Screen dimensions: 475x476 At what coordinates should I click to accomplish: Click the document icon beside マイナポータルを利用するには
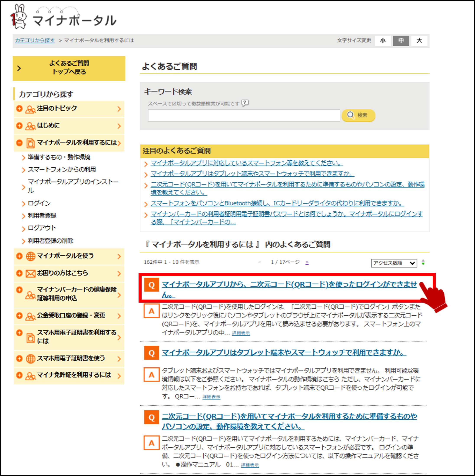click(x=31, y=143)
